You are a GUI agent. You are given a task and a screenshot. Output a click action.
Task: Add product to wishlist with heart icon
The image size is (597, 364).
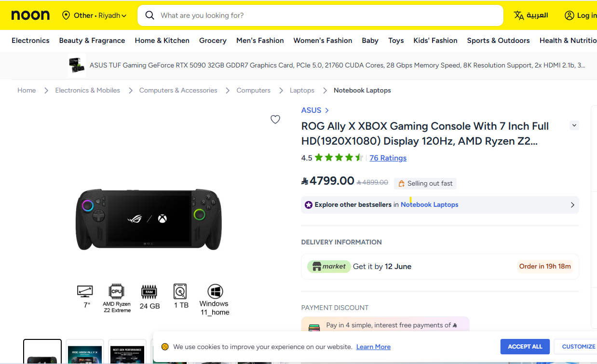coord(275,120)
